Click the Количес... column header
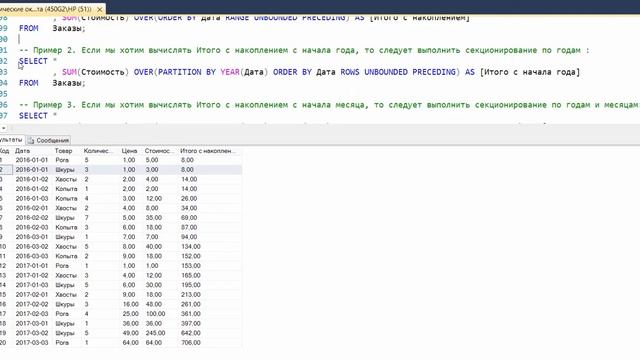 point(98,151)
